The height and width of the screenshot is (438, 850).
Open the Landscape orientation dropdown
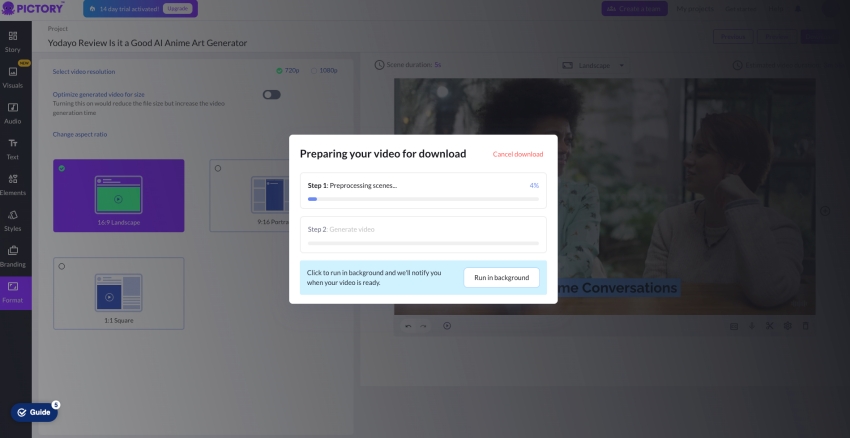[593, 65]
